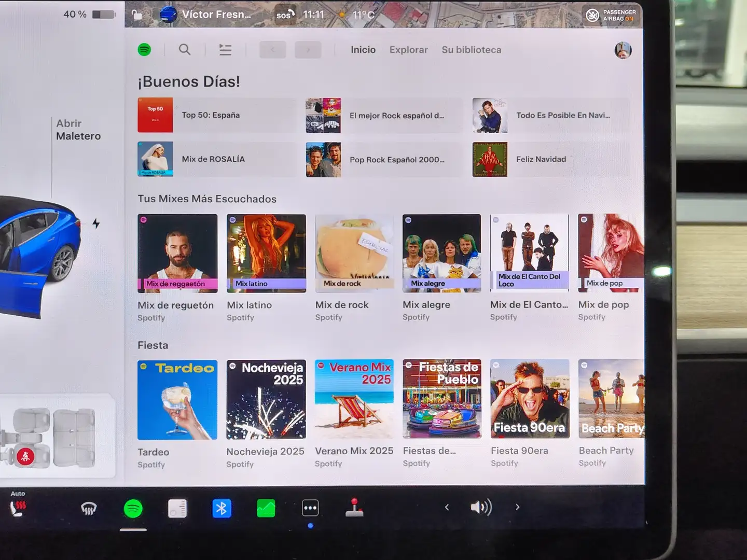Toggle the seat heater Auto control
This screenshot has height=560, width=747.
tap(18, 506)
